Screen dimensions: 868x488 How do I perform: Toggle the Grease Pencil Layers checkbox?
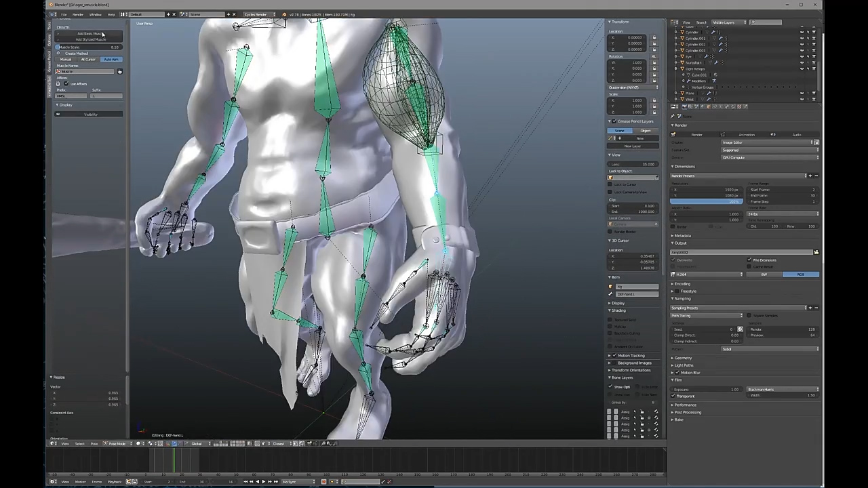(x=614, y=121)
